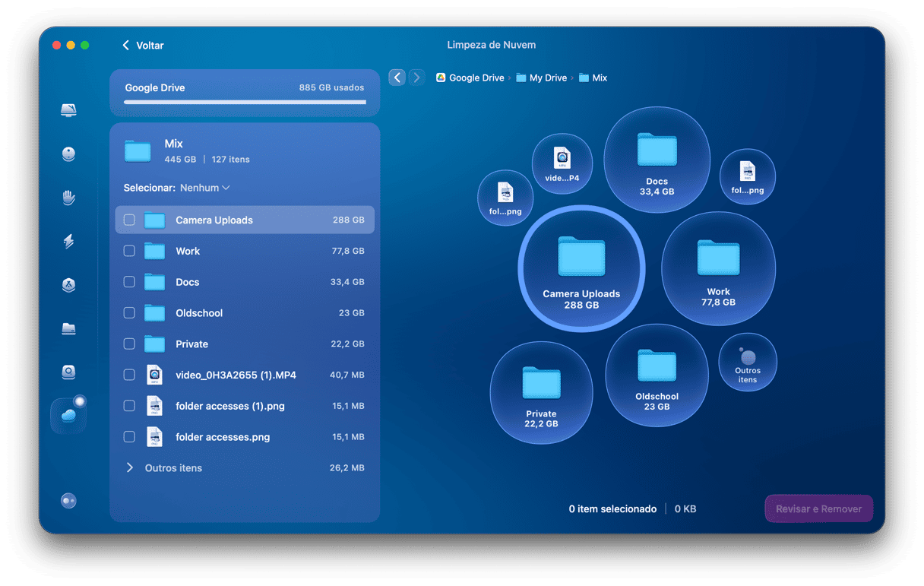Click the back navigation arrow in breadcrumb bar

coord(397,78)
